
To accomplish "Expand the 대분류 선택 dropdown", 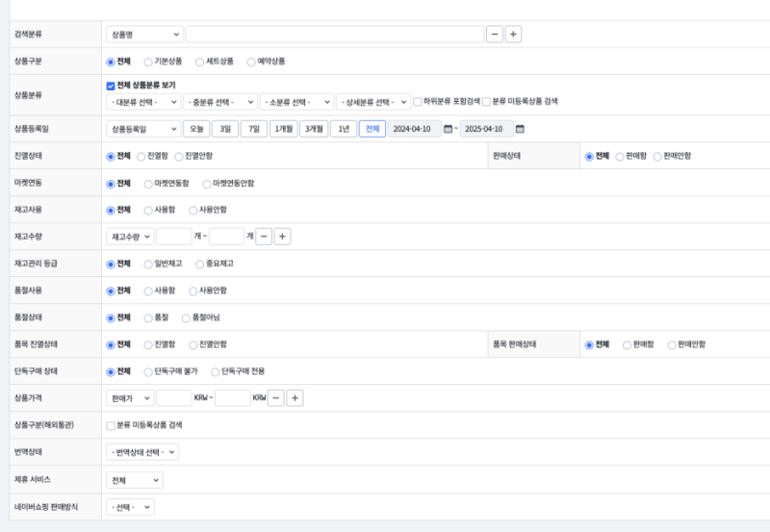I will click(143, 101).
